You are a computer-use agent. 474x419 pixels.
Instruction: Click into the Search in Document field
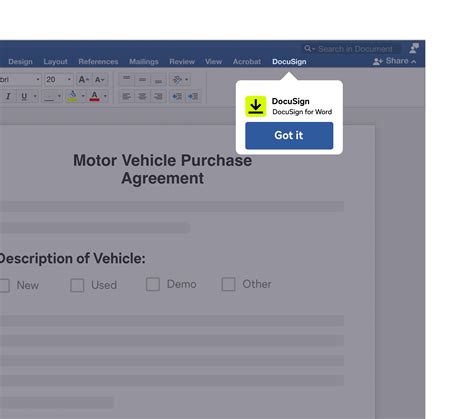pyautogui.click(x=352, y=49)
